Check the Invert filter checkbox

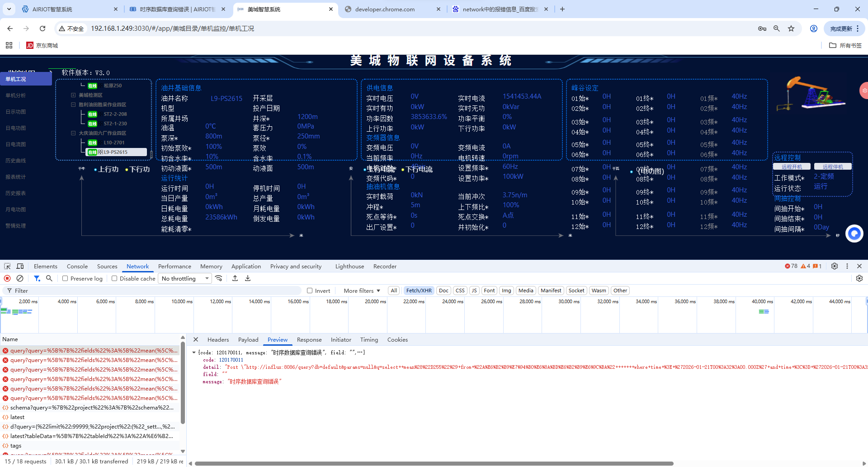tap(310, 291)
